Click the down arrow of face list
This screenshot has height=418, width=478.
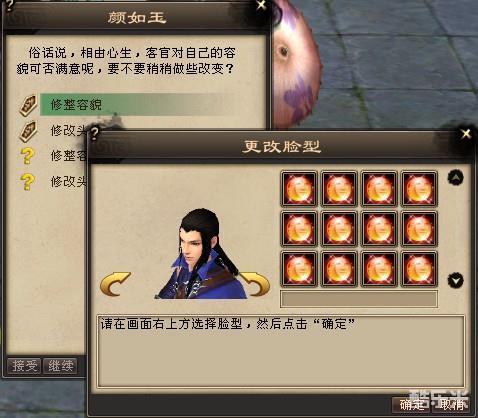coord(455,280)
